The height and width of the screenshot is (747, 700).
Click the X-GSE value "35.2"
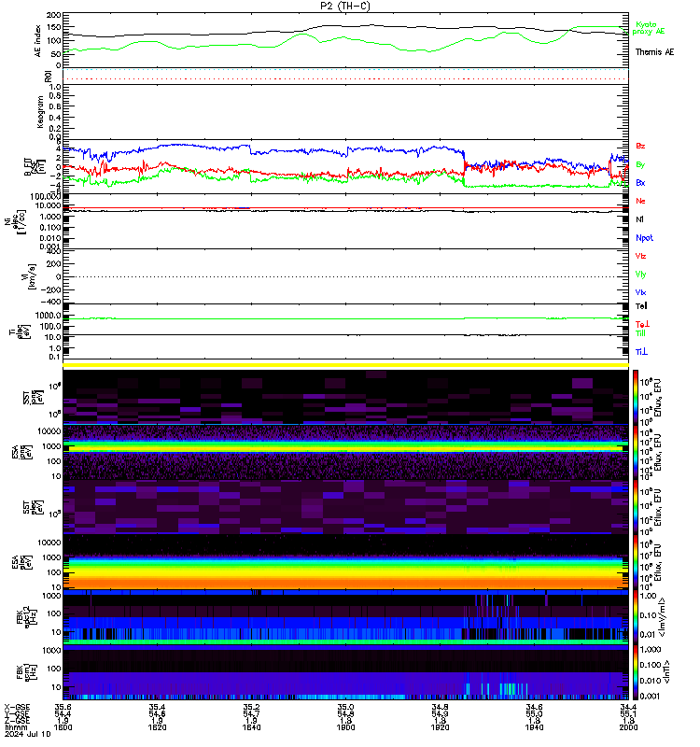251,708
